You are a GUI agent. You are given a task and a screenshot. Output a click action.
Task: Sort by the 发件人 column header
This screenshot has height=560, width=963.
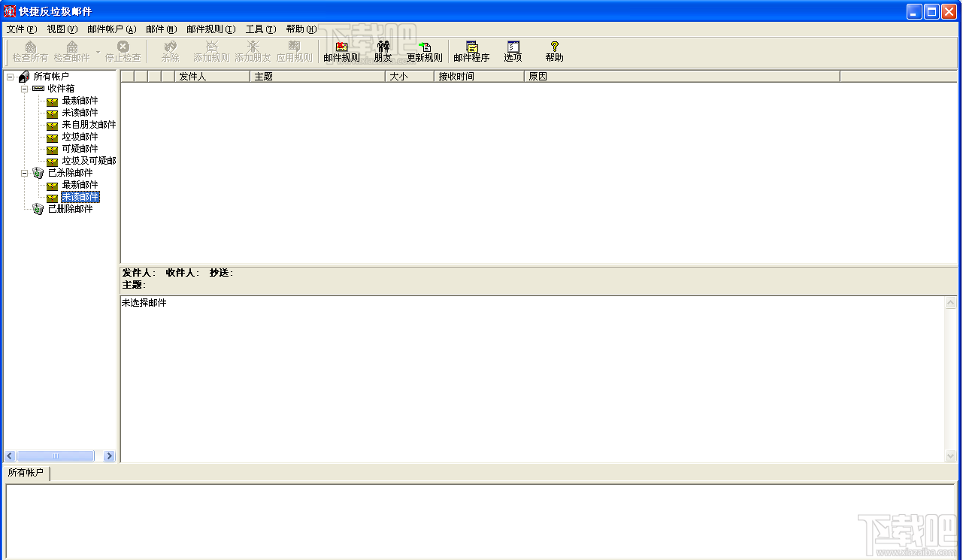(x=213, y=77)
